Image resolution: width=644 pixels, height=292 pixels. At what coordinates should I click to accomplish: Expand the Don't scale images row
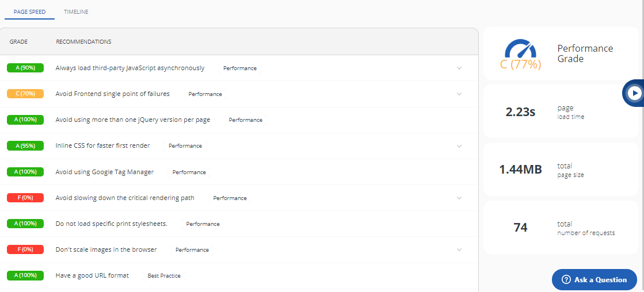(x=460, y=249)
